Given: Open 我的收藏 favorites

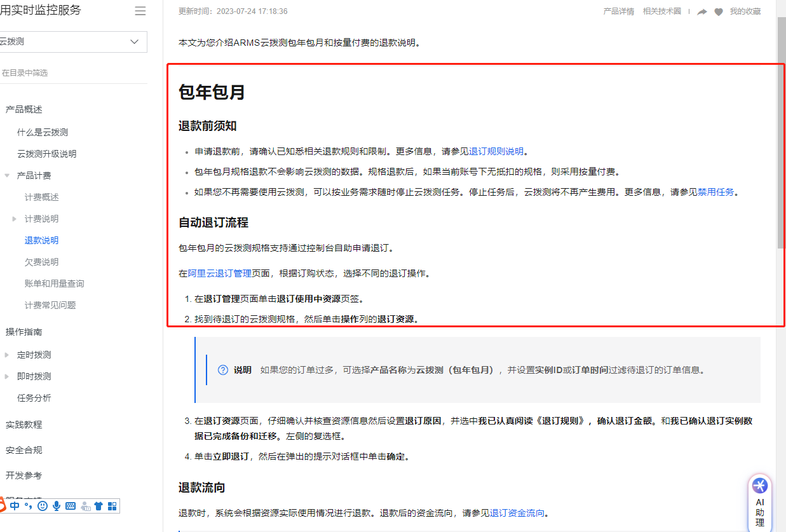Looking at the screenshot, I should pyautogui.click(x=745, y=11).
